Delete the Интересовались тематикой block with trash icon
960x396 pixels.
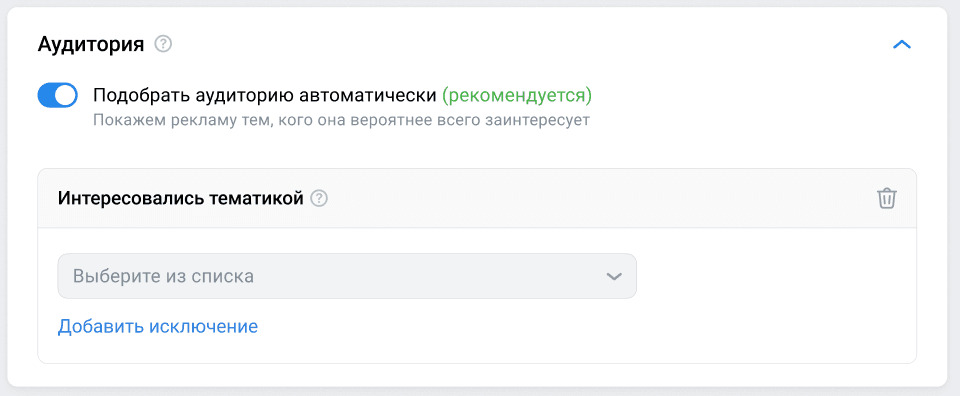click(x=887, y=198)
